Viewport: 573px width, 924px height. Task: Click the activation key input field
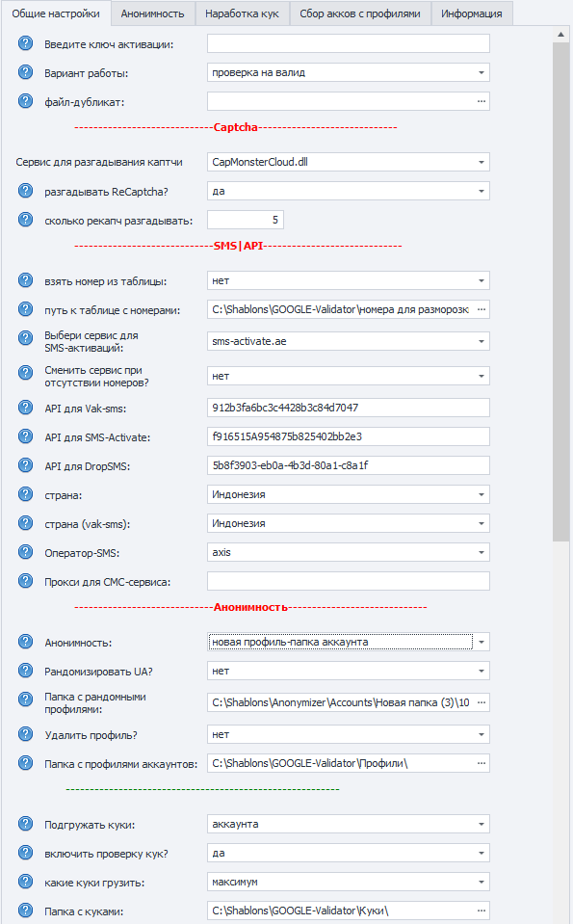348,43
